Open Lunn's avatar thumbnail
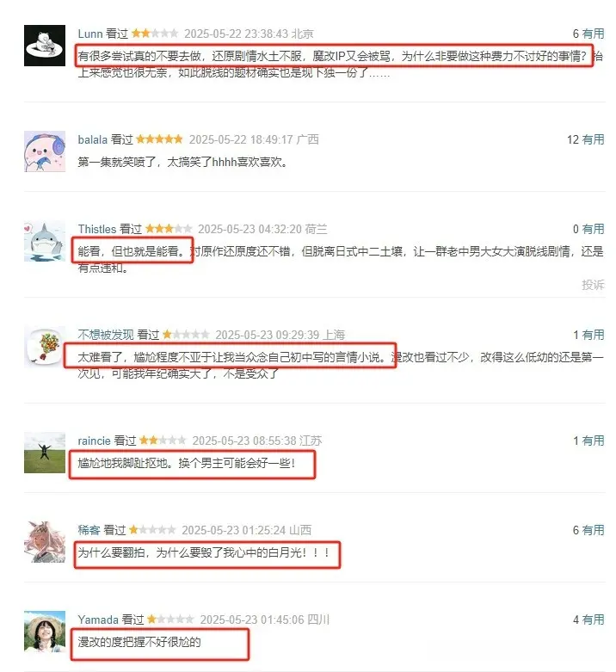Viewport: 616px width, 672px height. click(45, 46)
